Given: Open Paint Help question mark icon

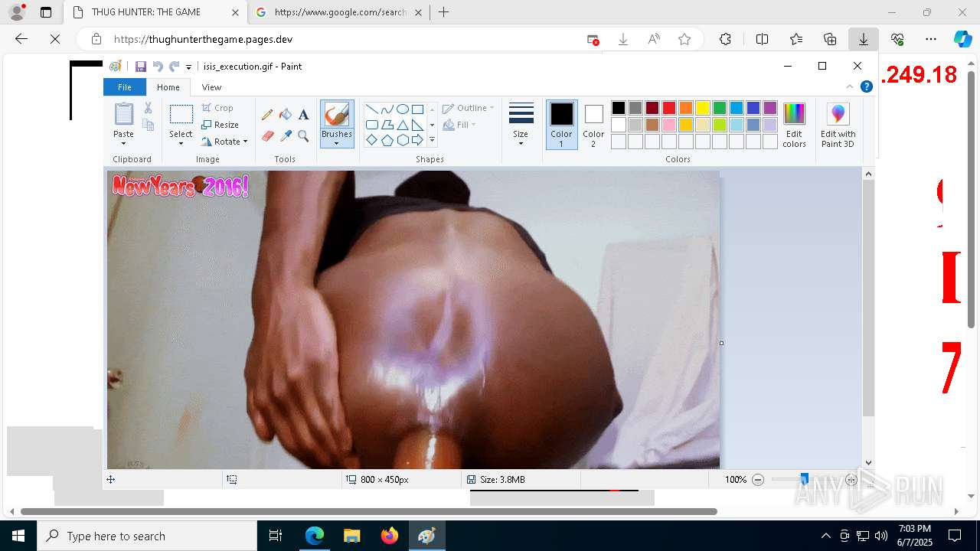Looking at the screenshot, I should pos(867,87).
